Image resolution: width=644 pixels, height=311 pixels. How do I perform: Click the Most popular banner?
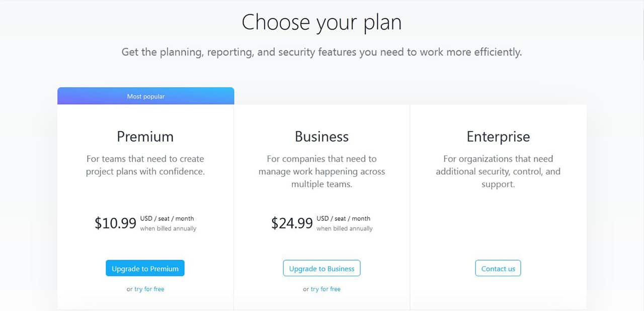(x=145, y=96)
